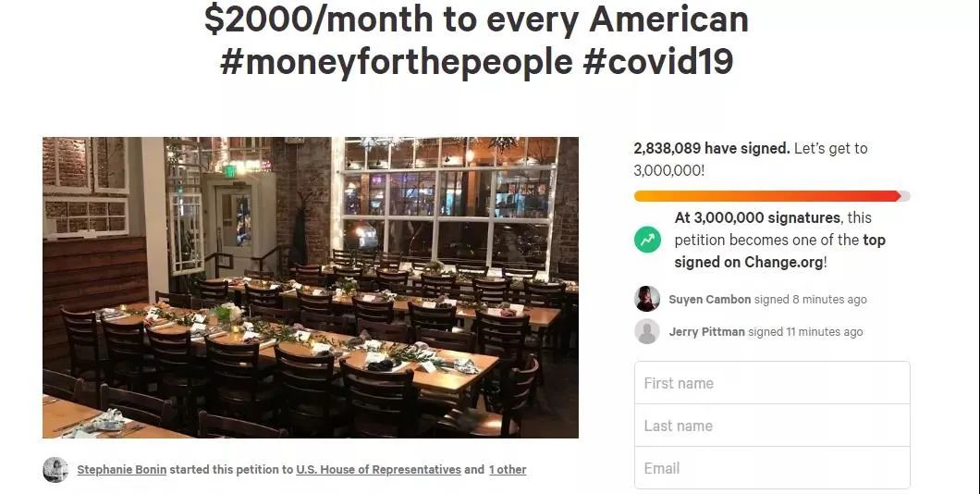Click Suyen Cambon's profile avatar

(647, 299)
